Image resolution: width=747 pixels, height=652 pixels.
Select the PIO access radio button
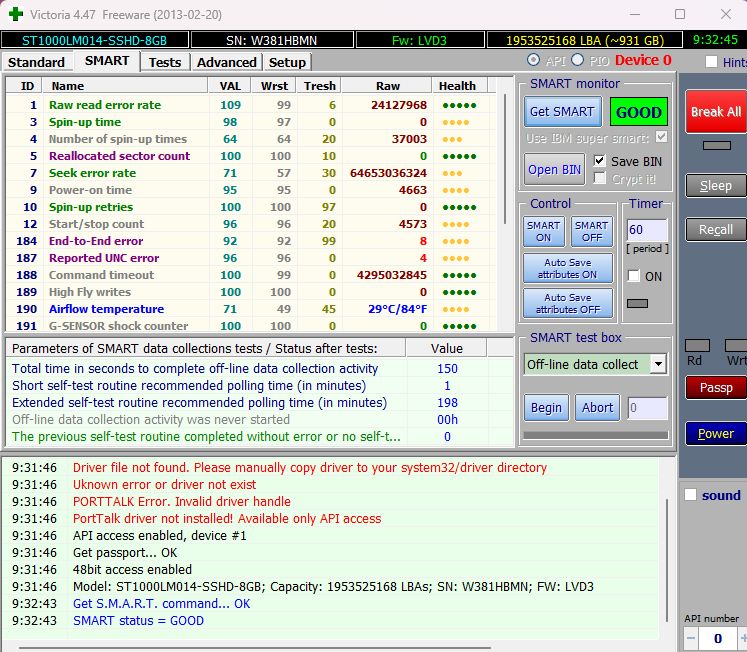[x=577, y=60]
